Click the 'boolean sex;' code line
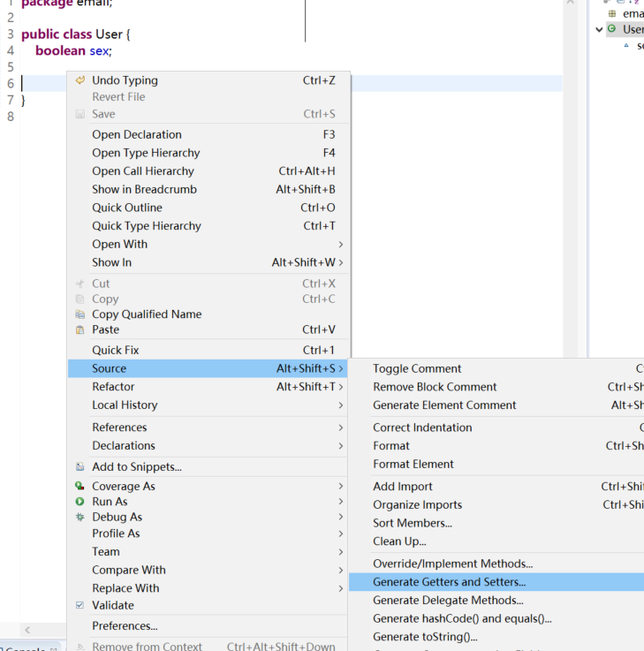644x651 pixels. pyautogui.click(x=73, y=50)
